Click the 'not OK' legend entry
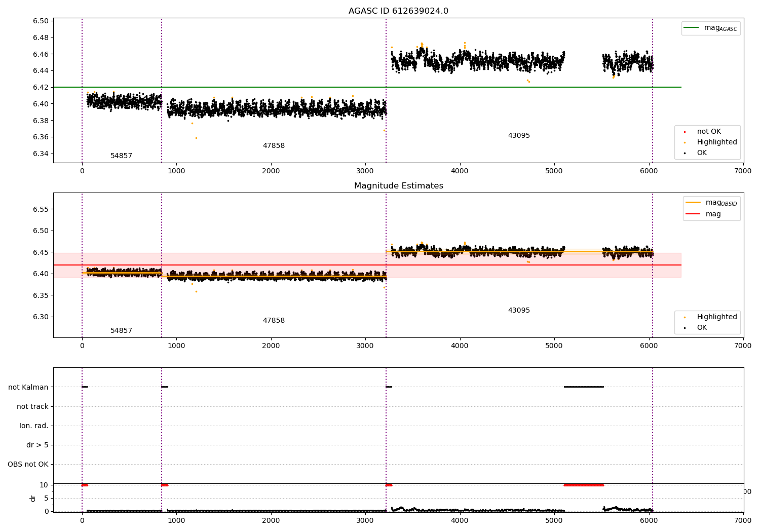 click(709, 132)
